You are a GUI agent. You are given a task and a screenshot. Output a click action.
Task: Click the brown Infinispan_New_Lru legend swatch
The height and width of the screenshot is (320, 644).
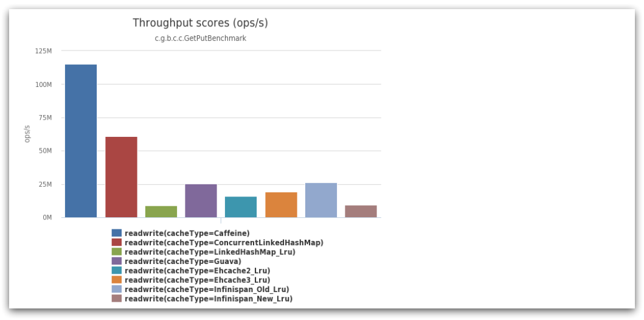click(x=117, y=299)
